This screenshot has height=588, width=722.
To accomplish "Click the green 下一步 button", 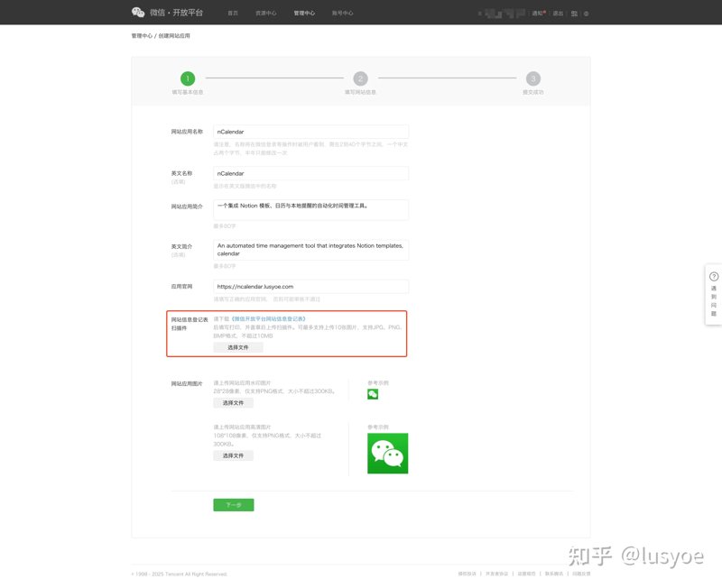I will click(234, 505).
